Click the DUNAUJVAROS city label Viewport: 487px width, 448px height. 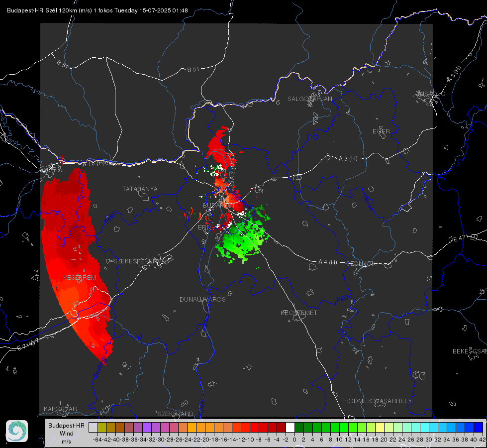(x=202, y=299)
